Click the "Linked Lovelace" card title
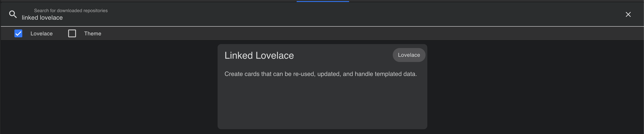This screenshot has width=644, height=134. (x=259, y=55)
